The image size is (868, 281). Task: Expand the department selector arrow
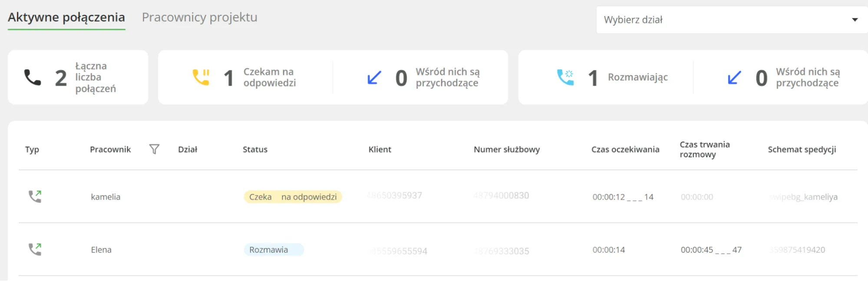(855, 20)
